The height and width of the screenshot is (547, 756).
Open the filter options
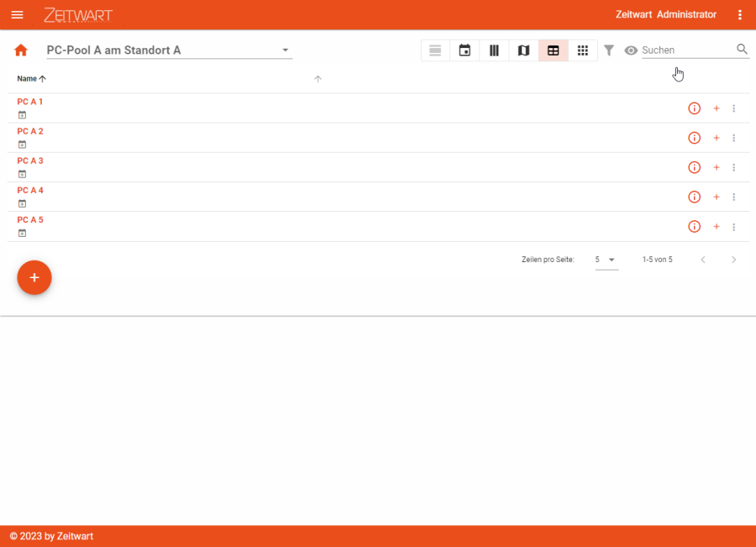pos(609,50)
